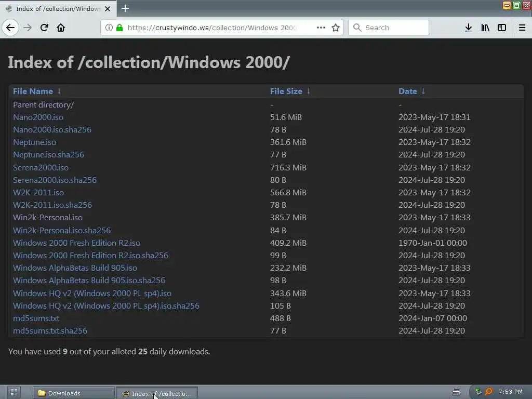The height and width of the screenshot is (399, 532).
Task: Click the orange search tray icon
Action: [488, 392]
